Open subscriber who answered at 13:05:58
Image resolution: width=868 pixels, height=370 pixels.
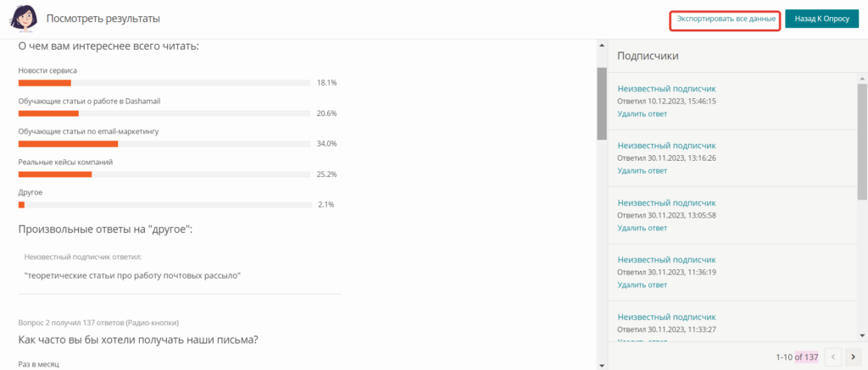(x=666, y=202)
